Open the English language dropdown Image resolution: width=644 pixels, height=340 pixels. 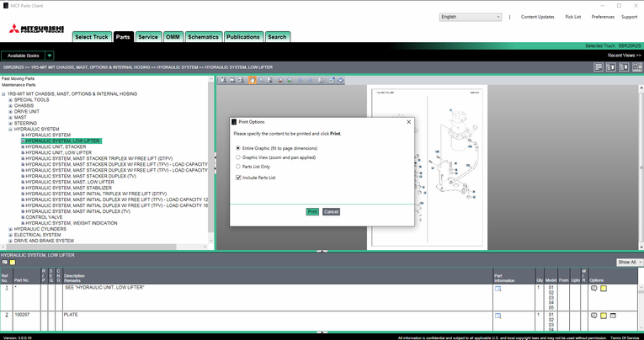coord(470,17)
